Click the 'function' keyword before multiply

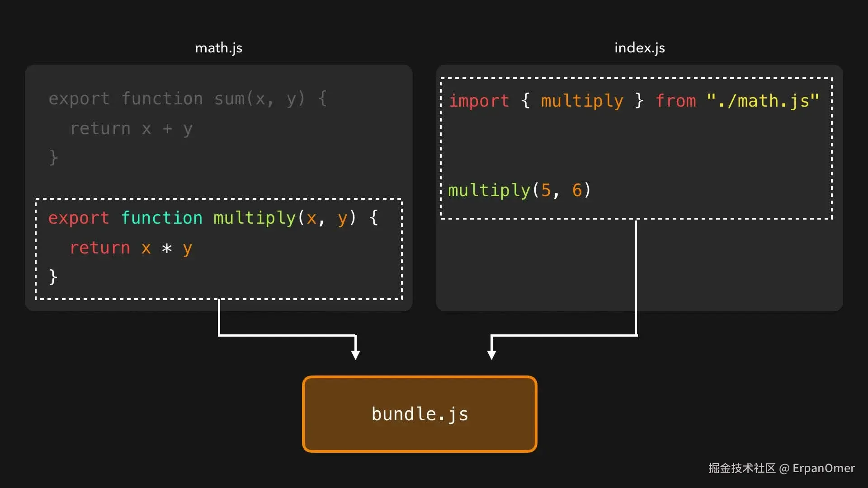pyautogui.click(x=161, y=218)
